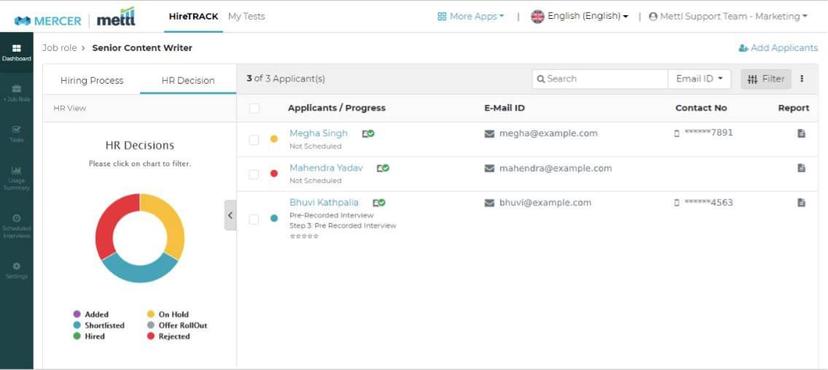Open the HR Decision tab
This screenshot has height=370, width=828.
click(188, 80)
